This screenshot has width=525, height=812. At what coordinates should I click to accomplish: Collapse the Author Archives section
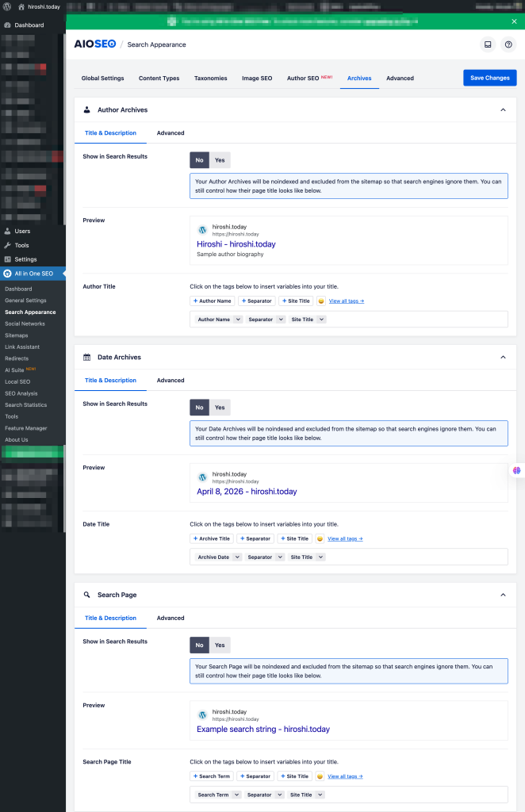(503, 110)
